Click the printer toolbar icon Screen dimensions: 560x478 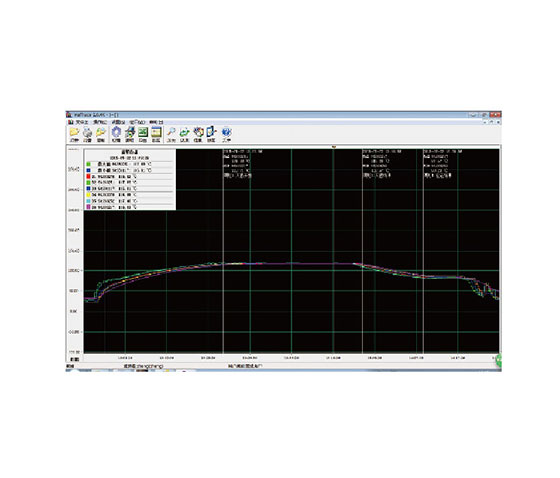(88, 133)
